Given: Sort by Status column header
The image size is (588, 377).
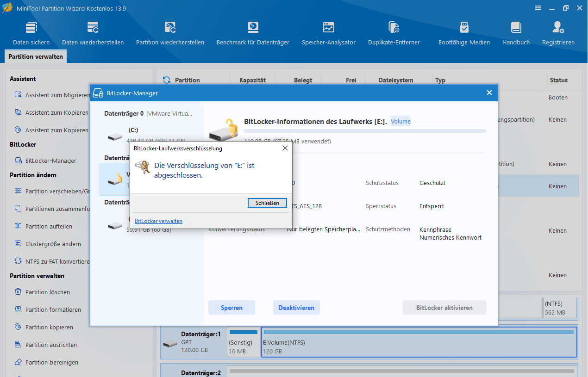Looking at the screenshot, I should (558, 80).
